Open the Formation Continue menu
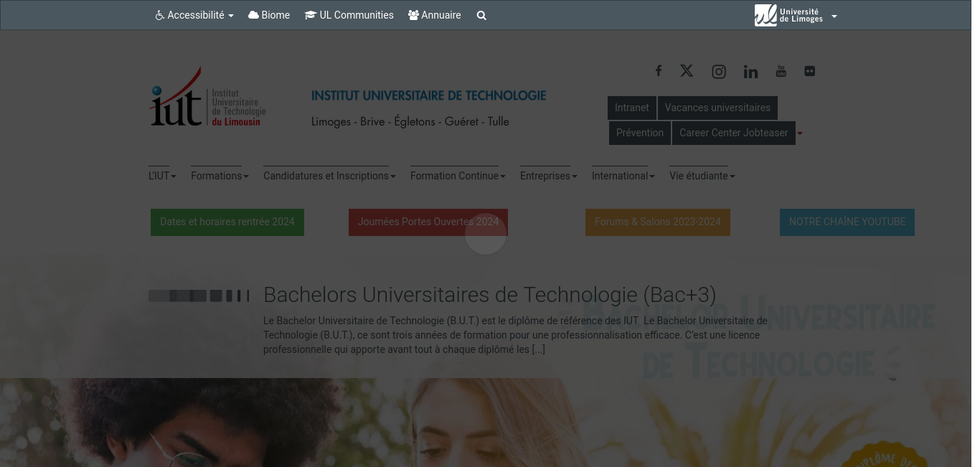980x467 pixels. click(458, 176)
